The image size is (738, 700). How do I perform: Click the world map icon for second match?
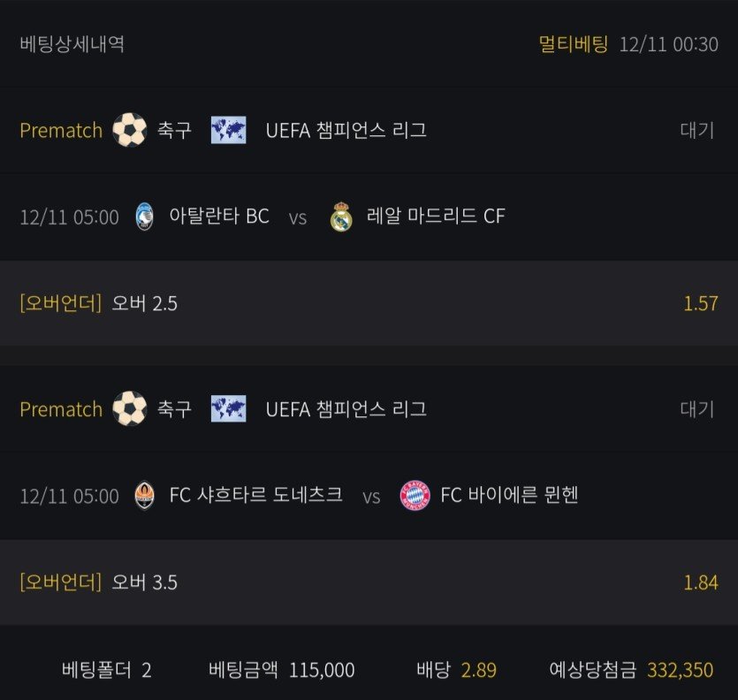click(x=228, y=409)
